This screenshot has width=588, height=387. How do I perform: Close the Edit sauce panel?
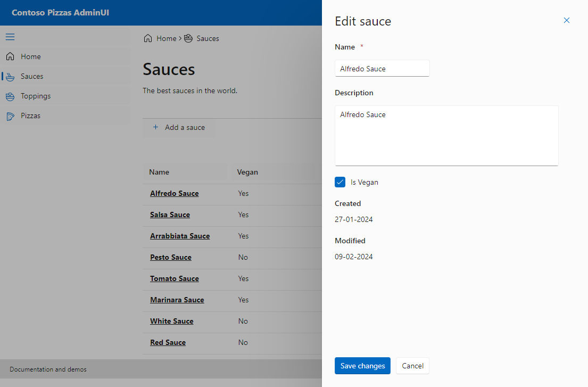point(567,20)
